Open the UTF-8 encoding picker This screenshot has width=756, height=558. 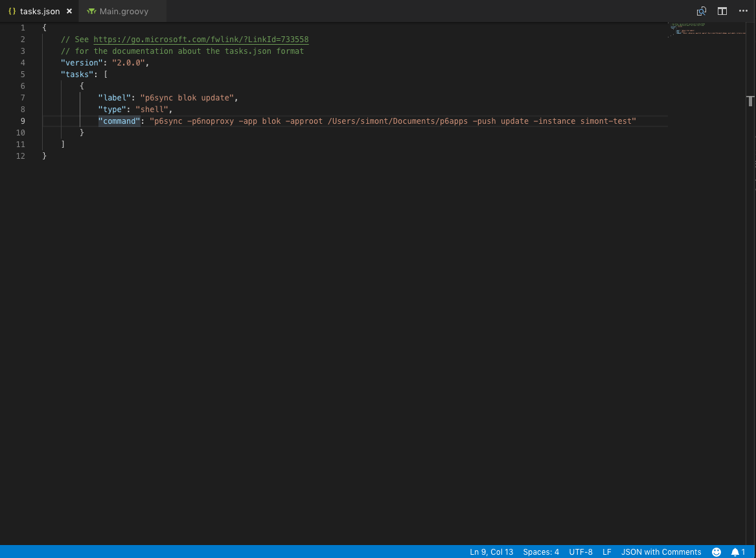(580, 552)
